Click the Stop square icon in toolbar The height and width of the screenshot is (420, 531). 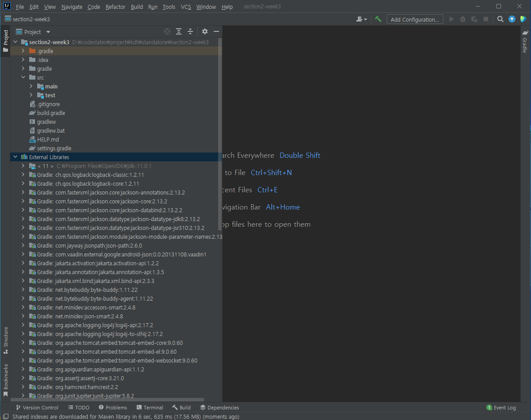tap(486, 19)
